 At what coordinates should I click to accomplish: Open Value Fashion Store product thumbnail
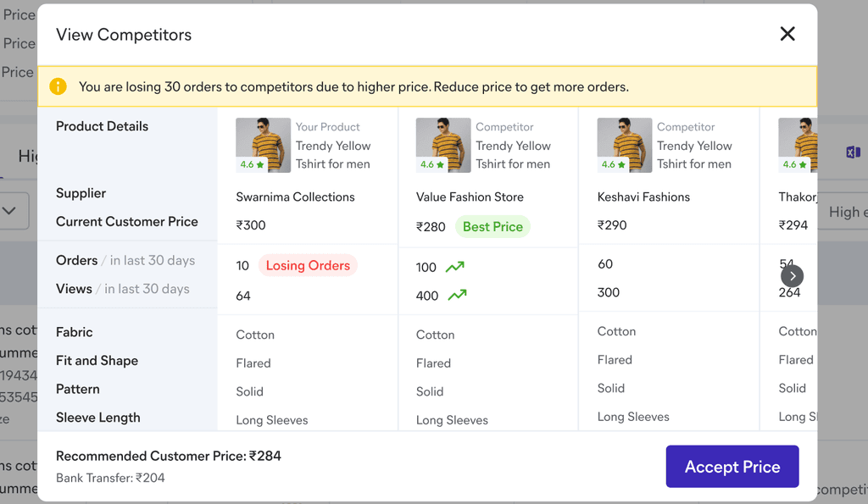(x=443, y=145)
